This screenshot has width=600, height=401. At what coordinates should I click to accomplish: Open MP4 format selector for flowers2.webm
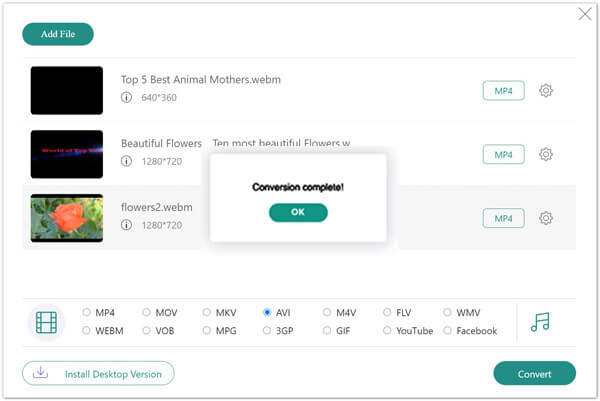point(503,218)
